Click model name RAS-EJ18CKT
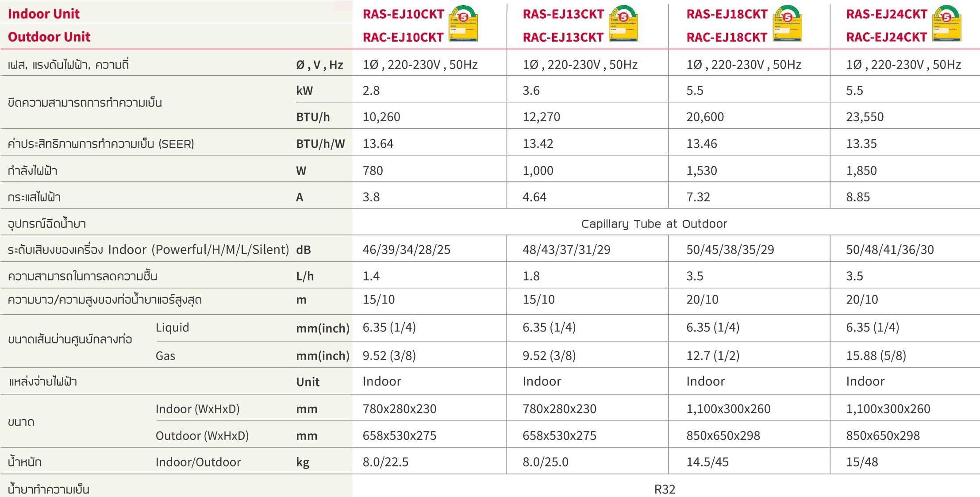Screen dimensions: 980x497 (x=727, y=14)
